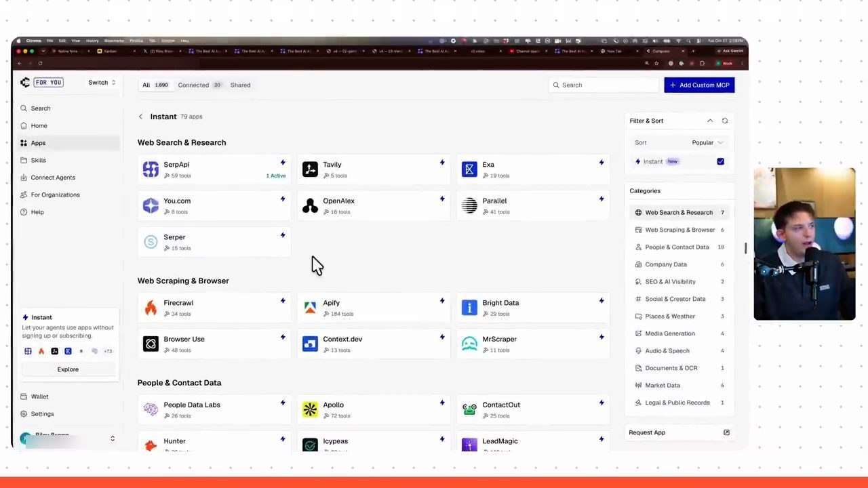Open the Chrome menu in the menu bar
Image resolution: width=868 pixels, height=488 pixels.
point(33,41)
